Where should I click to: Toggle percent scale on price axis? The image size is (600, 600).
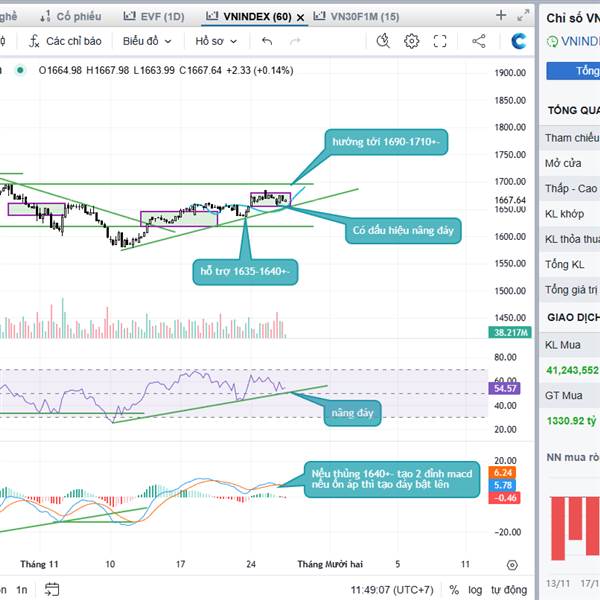point(454,590)
